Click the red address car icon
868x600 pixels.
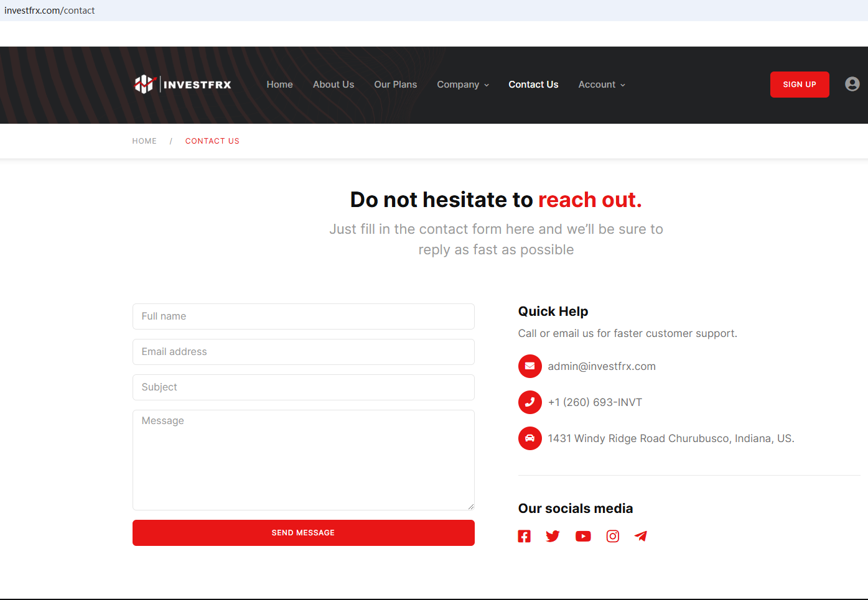530,438
